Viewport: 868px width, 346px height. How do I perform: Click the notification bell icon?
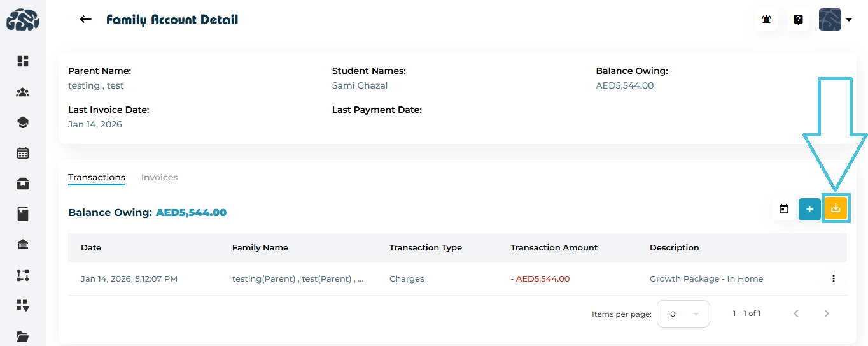[x=767, y=20]
